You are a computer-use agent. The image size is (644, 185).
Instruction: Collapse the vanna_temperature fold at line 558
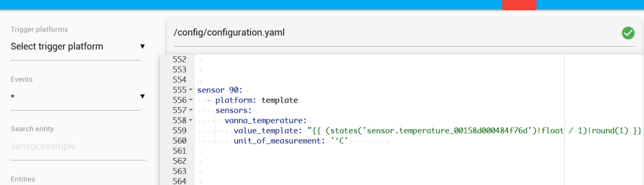pos(191,121)
